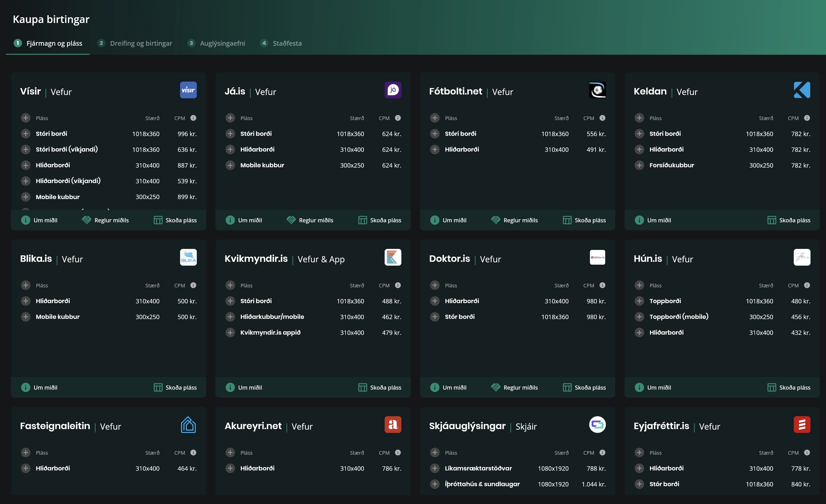The width and height of the screenshot is (826, 504).
Task: Add all Kvikmyndir.is placements via header plus
Action: pos(230,285)
